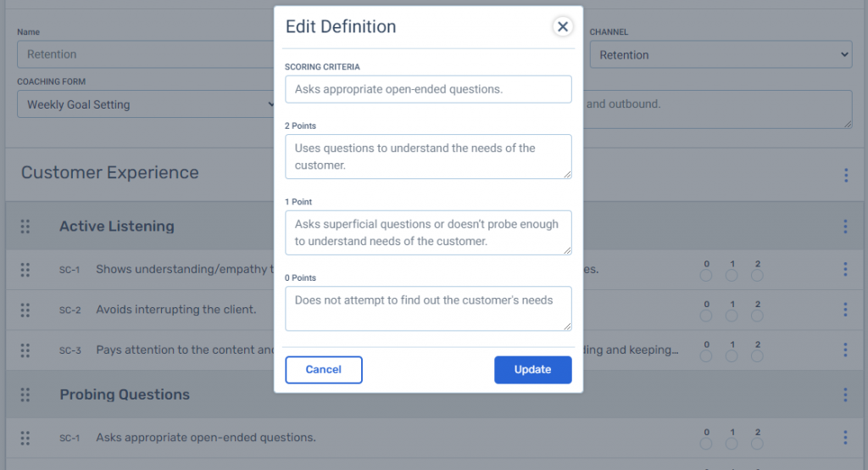Image resolution: width=868 pixels, height=470 pixels.
Task: Click the Name field containing Retention
Action: pos(144,54)
